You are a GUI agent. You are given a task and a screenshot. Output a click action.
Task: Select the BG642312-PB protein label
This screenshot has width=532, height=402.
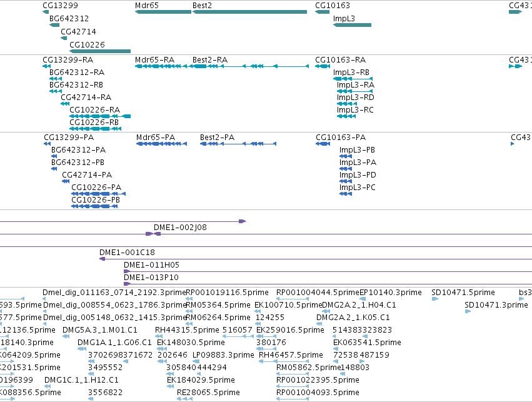tap(78, 163)
